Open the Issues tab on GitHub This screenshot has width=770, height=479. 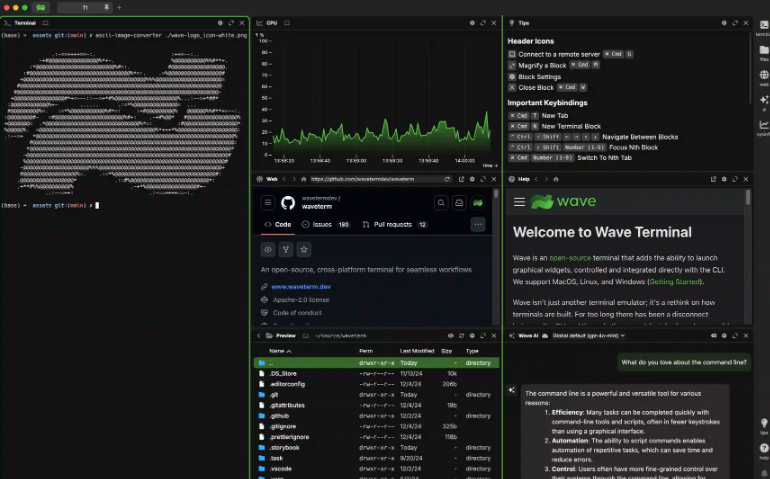tap(325, 225)
